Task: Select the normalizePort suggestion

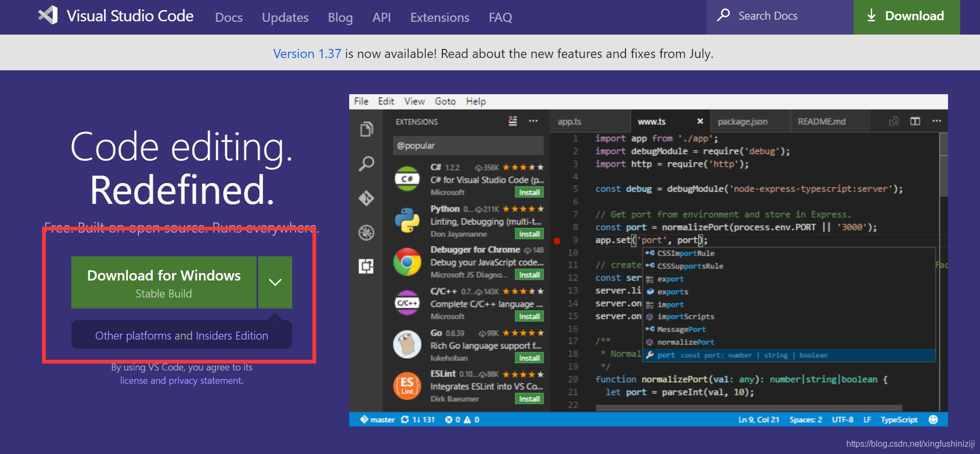Action: coord(789,342)
